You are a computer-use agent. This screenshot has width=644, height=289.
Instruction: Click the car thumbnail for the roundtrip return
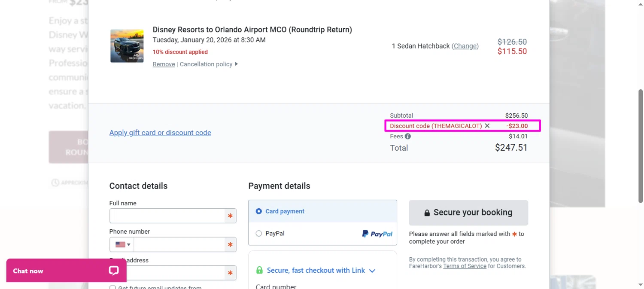point(127,46)
